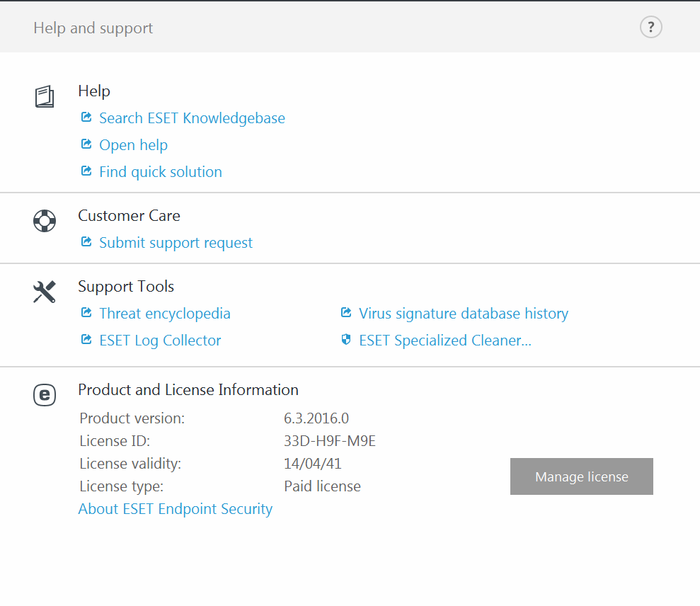700x606 pixels.
Task: Launch ESET Log Collector
Action: [x=160, y=341]
